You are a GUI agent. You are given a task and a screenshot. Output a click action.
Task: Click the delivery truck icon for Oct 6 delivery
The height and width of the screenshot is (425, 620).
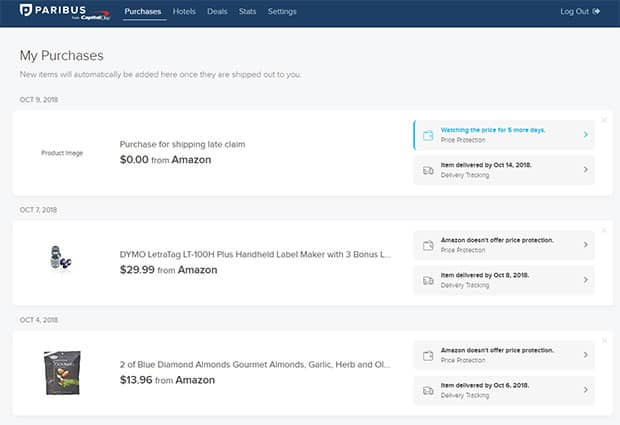point(428,391)
